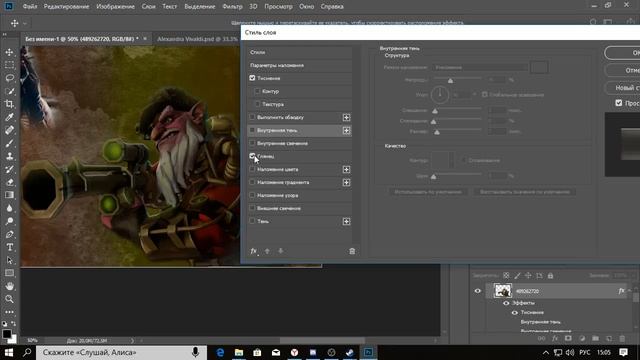Click the fx add-effect icon in Layer Style dialog
The height and width of the screenshot is (360, 640).
click(253, 251)
